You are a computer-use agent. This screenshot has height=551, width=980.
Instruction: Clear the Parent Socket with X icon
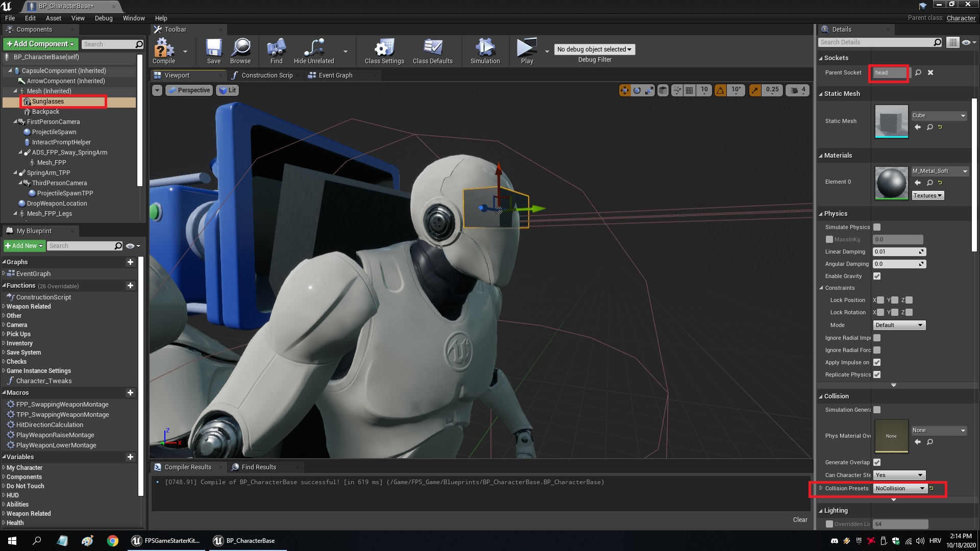coord(930,72)
